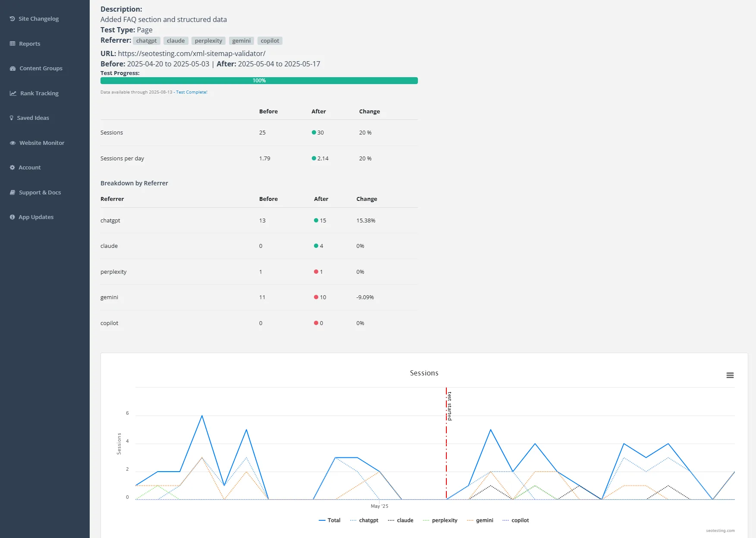Viewport: 756px width, 538px height.
Task: Open the Reports menu item
Action: point(29,44)
